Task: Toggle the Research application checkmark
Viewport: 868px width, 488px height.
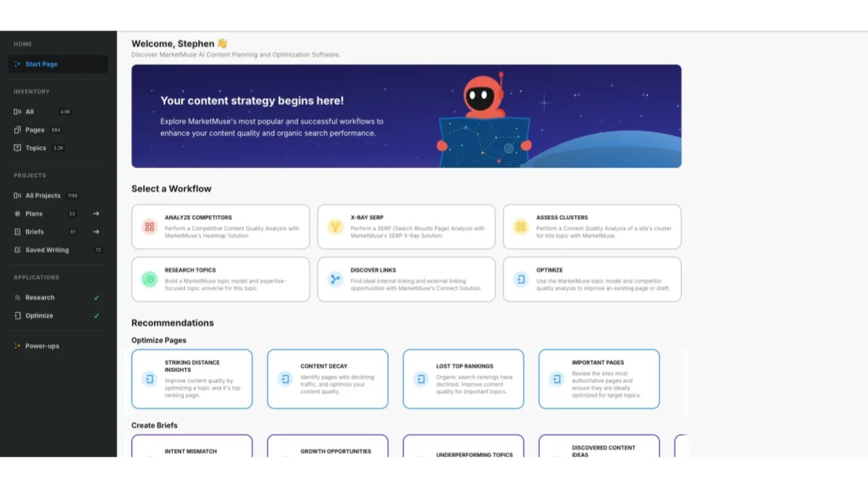Action: tap(96, 298)
